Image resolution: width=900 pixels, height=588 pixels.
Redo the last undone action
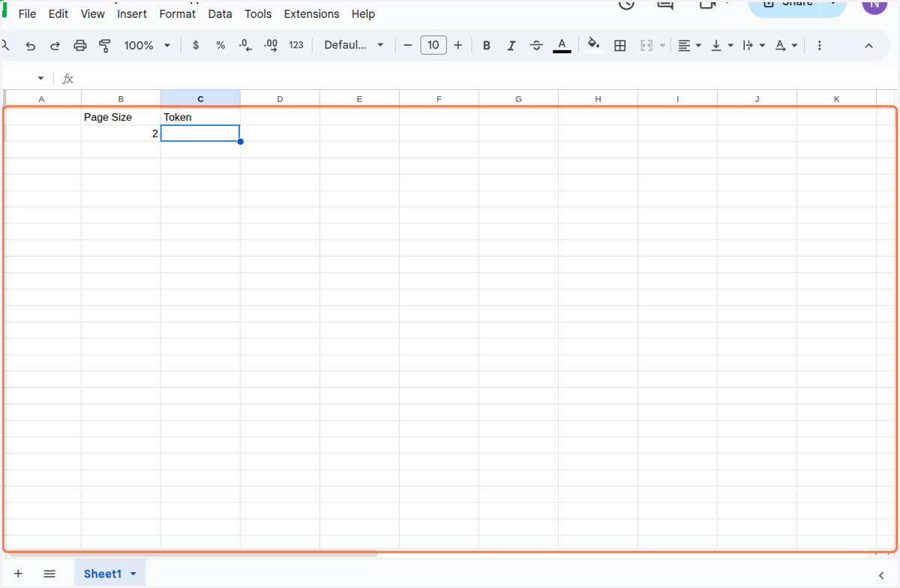coord(55,46)
